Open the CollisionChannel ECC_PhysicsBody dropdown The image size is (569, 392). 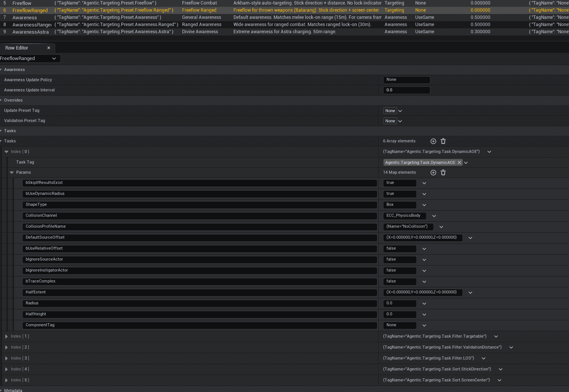434,216
